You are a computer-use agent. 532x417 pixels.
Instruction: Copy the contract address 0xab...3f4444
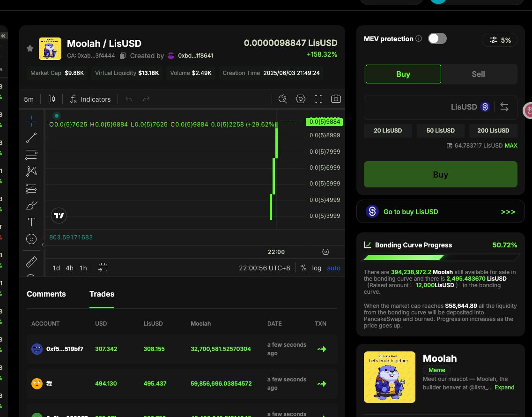pos(123,56)
